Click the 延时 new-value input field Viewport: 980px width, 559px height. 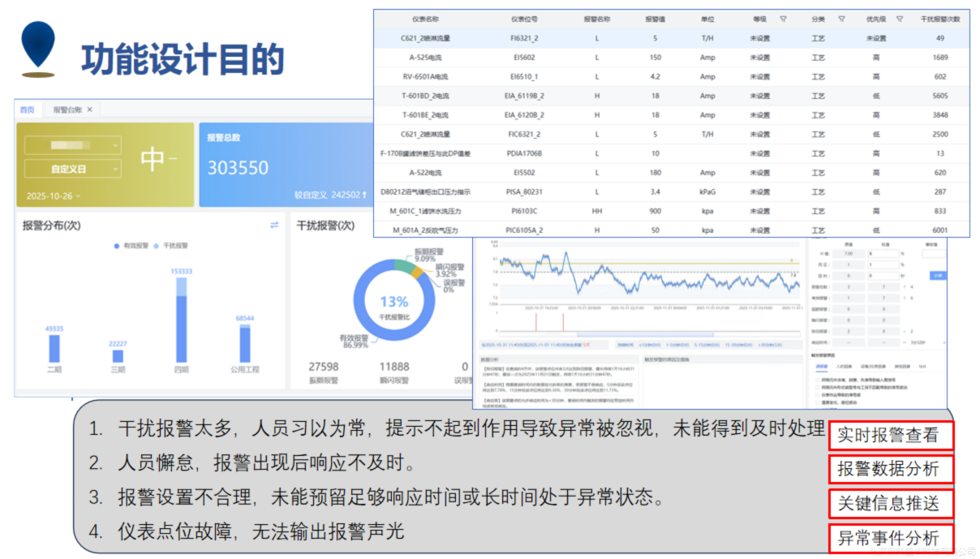coord(883,275)
